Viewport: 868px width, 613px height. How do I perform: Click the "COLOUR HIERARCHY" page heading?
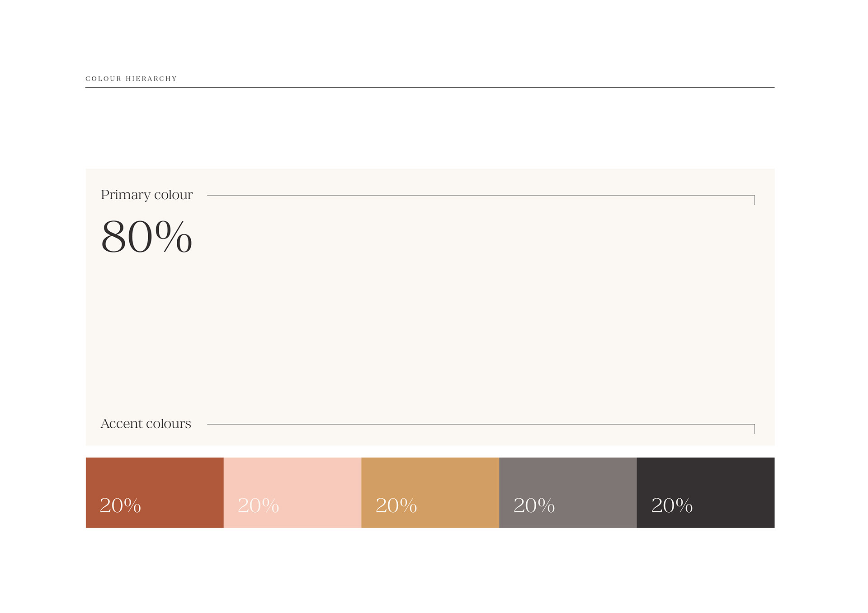coord(131,79)
